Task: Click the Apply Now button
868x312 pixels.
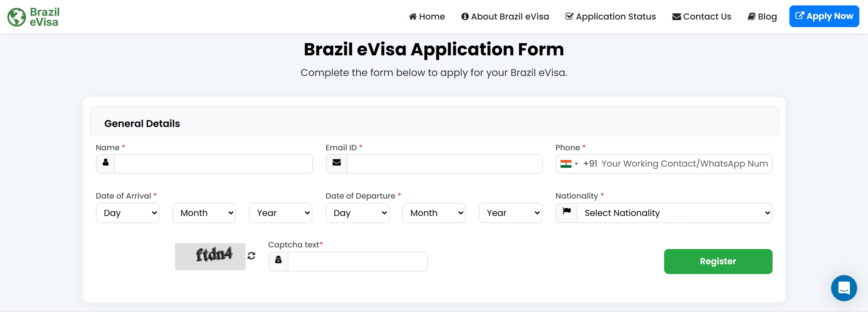Action: point(824,16)
